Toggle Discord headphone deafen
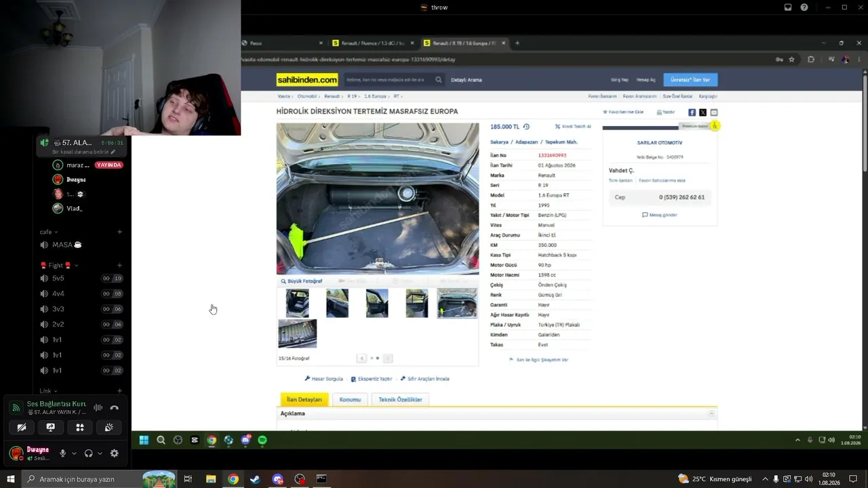Screen dimensions: 868x488 pyautogui.click(x=88, y=453)
